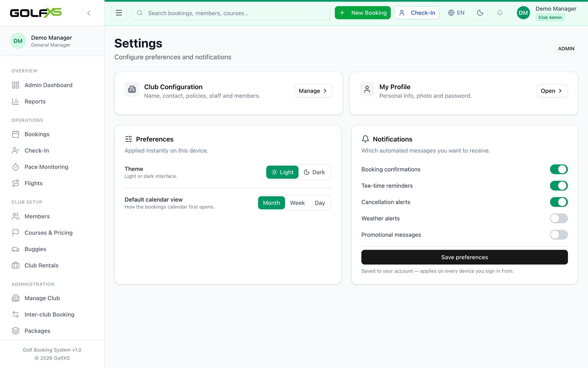The image size is (588, 368).
Task: Click the Flights route icon
Action: click(x=16, y=183)
